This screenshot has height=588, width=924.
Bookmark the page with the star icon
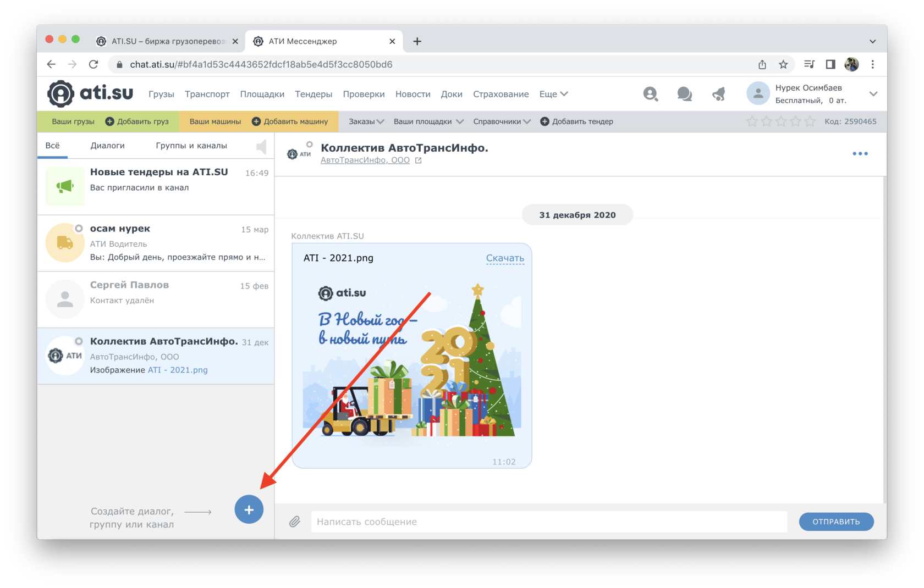click(783, 64)
